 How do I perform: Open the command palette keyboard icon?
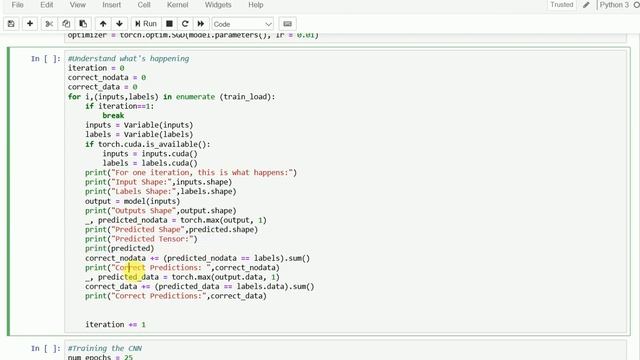pos(287,24)
